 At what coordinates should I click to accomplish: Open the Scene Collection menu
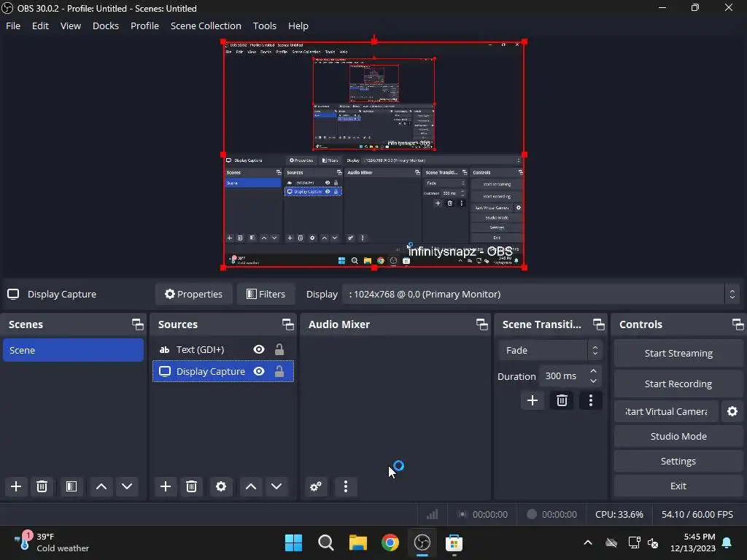206,26
